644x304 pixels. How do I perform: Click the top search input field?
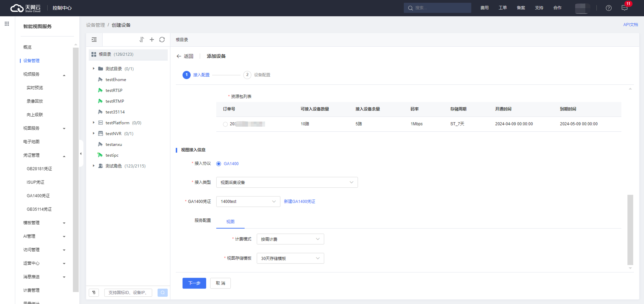coord(437,8)
